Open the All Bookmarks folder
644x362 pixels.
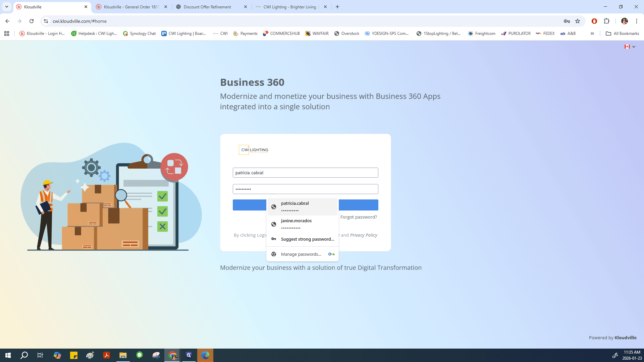tap(622, 34)
